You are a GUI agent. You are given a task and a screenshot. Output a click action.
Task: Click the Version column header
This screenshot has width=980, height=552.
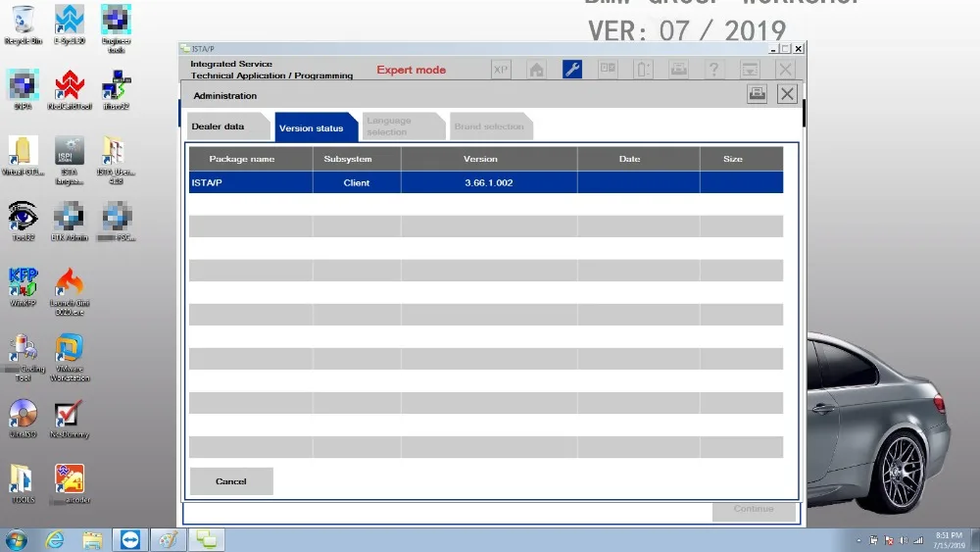point(480,159)
